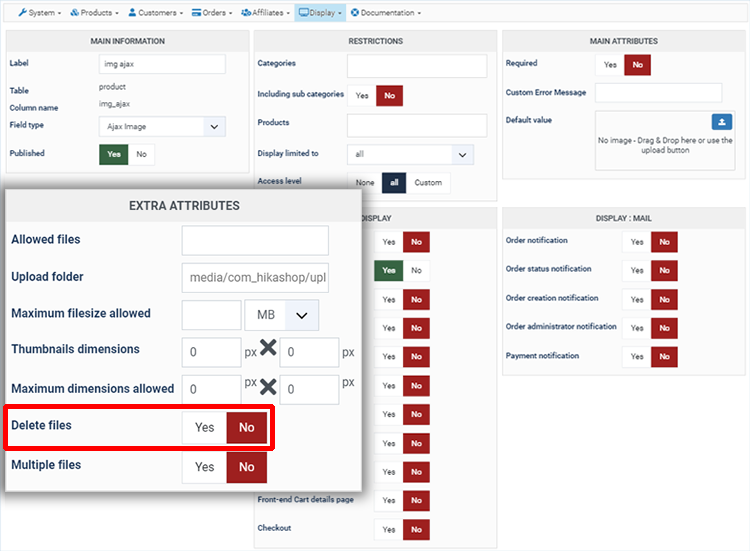
Task: Set Order creation notification to No
Action: click(x=664, y=300)
